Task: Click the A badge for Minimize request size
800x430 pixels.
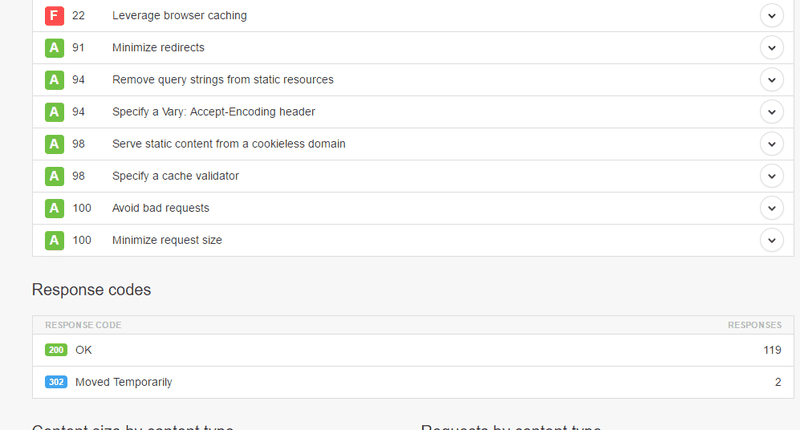Action: click(x=54, y=240)
